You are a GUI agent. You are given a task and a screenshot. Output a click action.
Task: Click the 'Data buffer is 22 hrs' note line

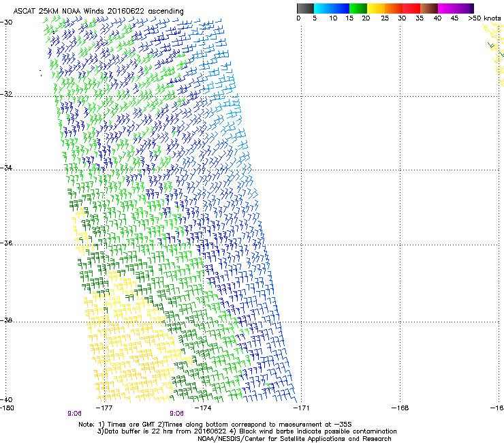(x=247, y=431)
